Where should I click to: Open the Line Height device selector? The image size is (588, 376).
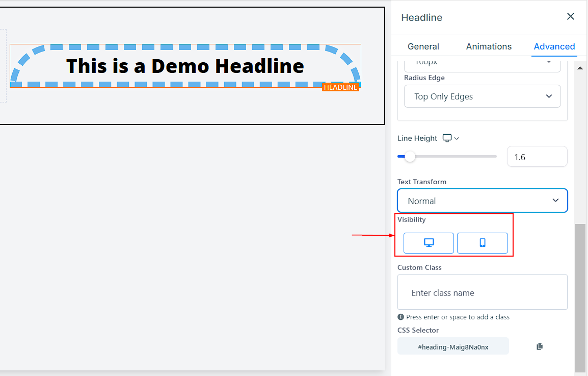point(451,138)
